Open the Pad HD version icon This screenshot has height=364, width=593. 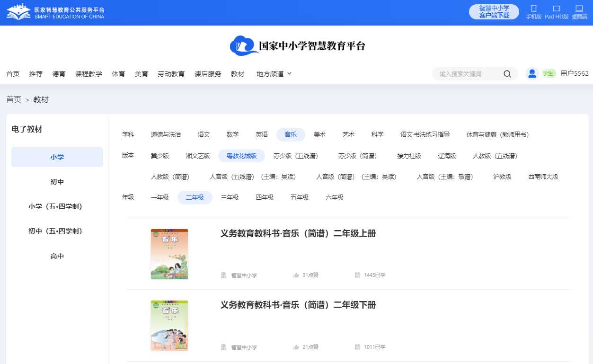(557, 9)
